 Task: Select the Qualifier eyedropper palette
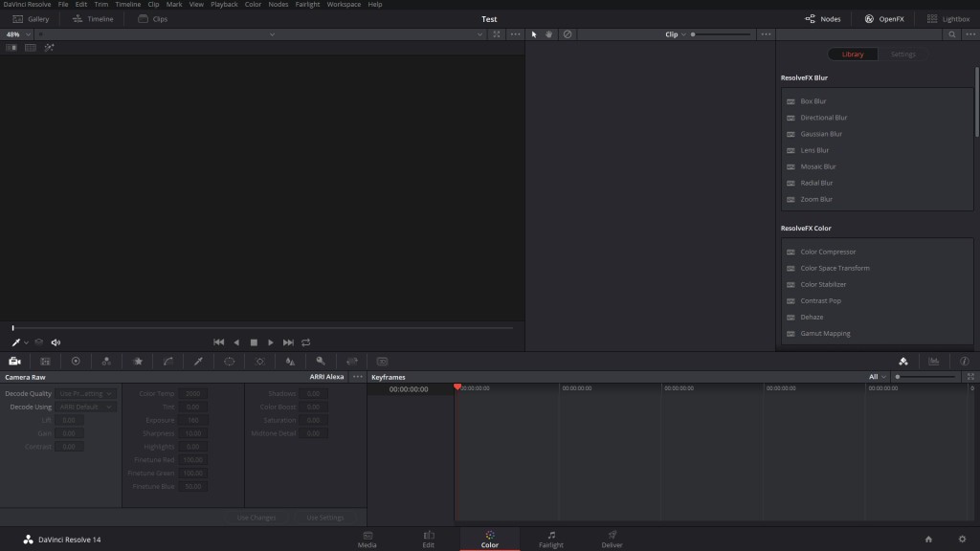tap(198, 362)
